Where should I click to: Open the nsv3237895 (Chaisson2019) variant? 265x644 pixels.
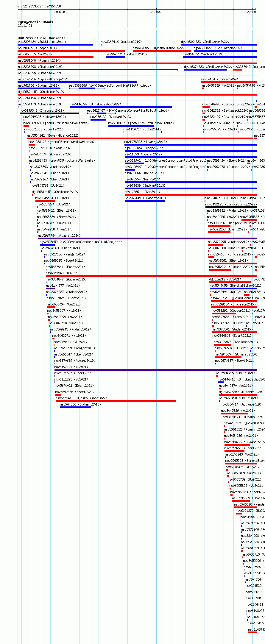click(40, 73)
